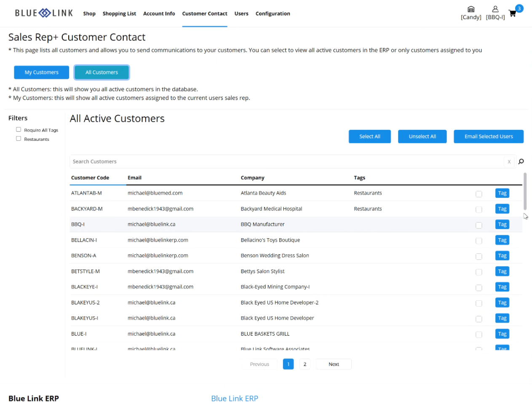Tag the ATLANTAB-M customer
Screen dimensions: 532x404
tap(502, 193)
